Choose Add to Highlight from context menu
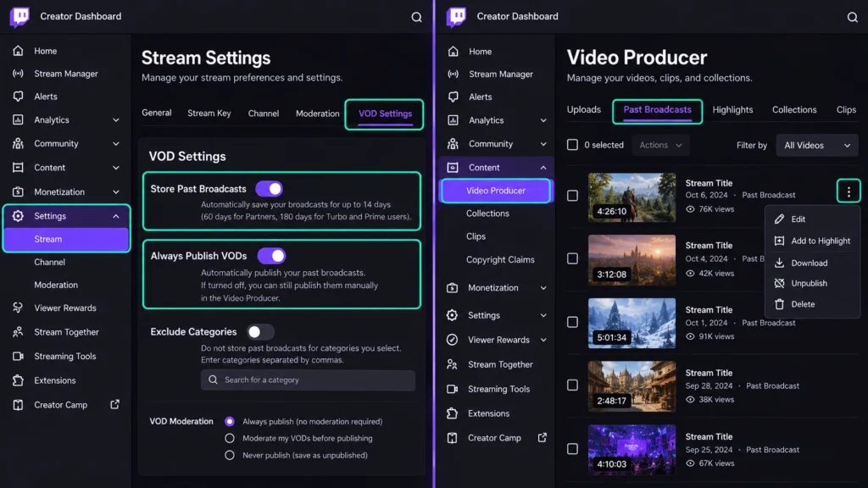The image size is (868, 488). [x=813, y=241]
